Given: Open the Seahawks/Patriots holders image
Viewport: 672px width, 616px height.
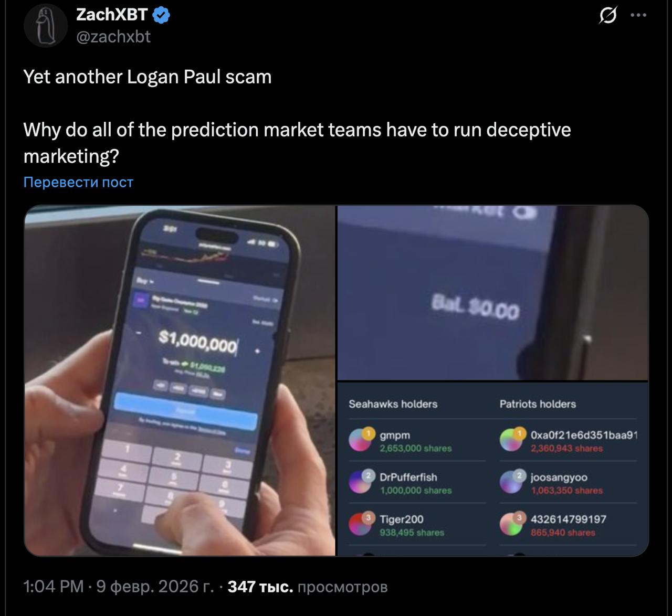Looking at the screenshot, I should [492, 469].
